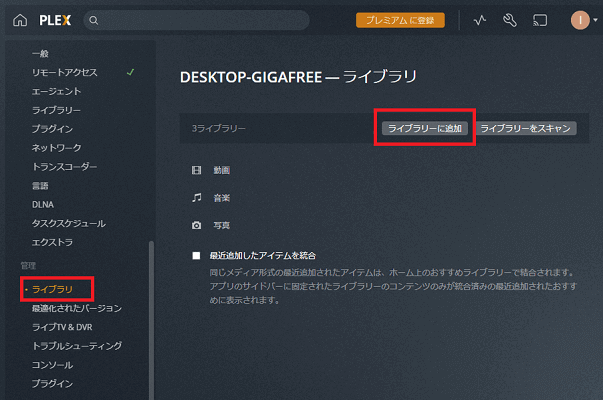Viewport: 603px width, 400px height.
Task: Click the music note icon
Action: [x=197, y=198]
